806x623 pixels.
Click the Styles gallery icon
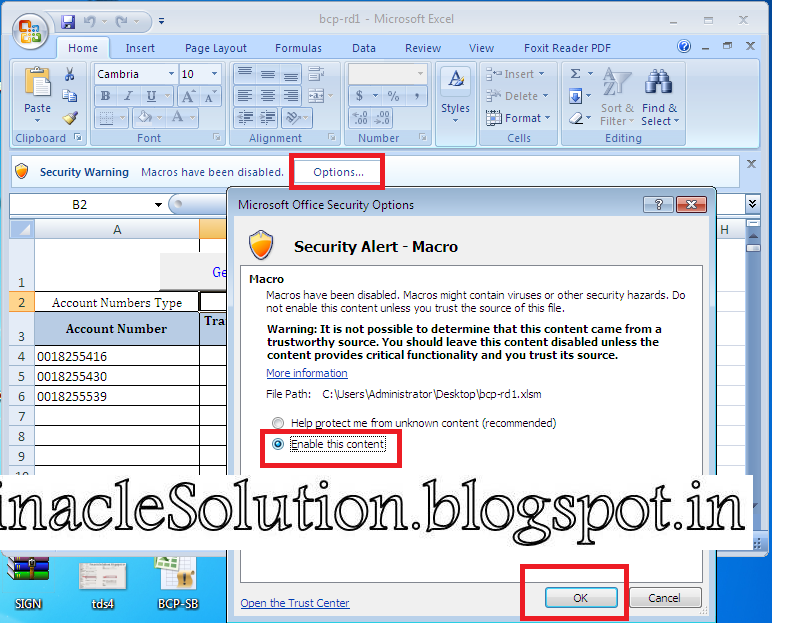point(456,78)
